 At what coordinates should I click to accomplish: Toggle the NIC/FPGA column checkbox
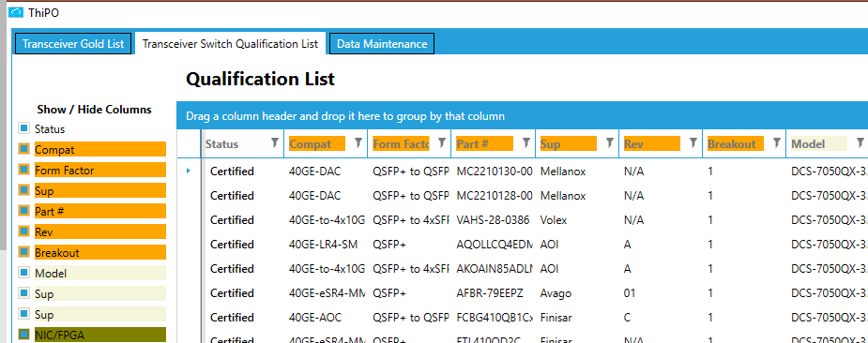(x=23, y=335)
